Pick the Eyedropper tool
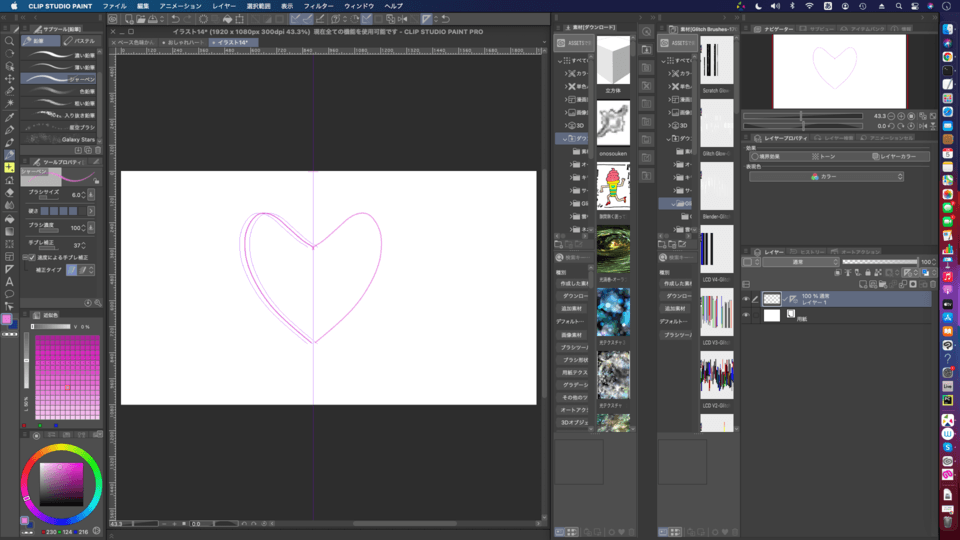Screen dimensions: 960x540 tap(9, 116)
